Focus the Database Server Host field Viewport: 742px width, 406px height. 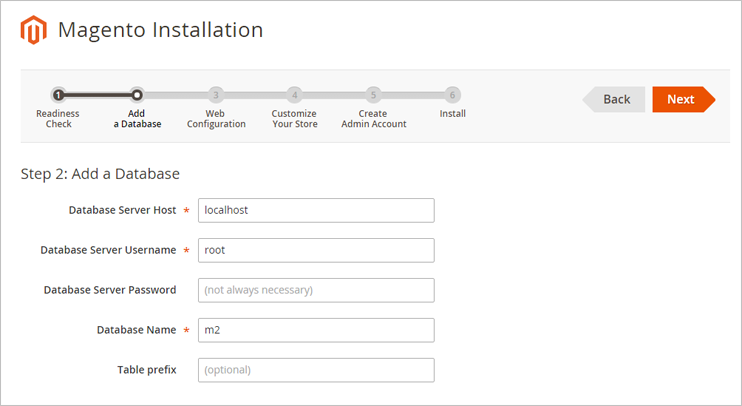[x=316, y=211]
